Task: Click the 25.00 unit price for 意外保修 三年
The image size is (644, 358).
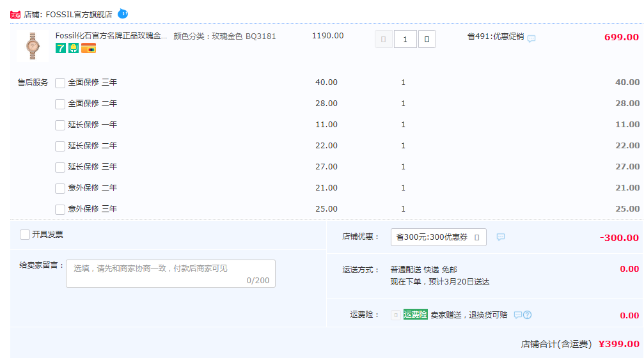Action: pos(327,209)
